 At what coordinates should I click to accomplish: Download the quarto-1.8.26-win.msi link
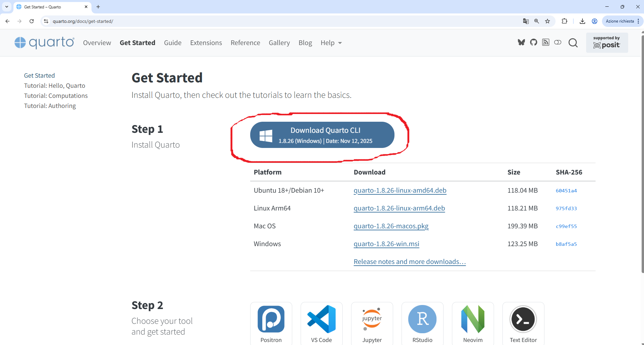tap(386, 244)
